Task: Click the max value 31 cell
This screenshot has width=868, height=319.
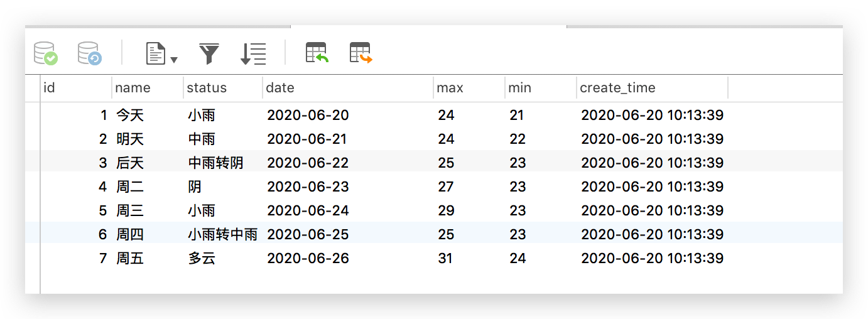Action: pyautogui.click(x=445, y=258)
